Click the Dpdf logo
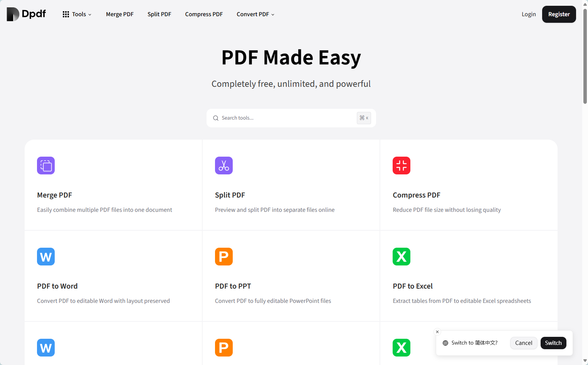This screenshot has height=365, width=588. coord(26,14)
